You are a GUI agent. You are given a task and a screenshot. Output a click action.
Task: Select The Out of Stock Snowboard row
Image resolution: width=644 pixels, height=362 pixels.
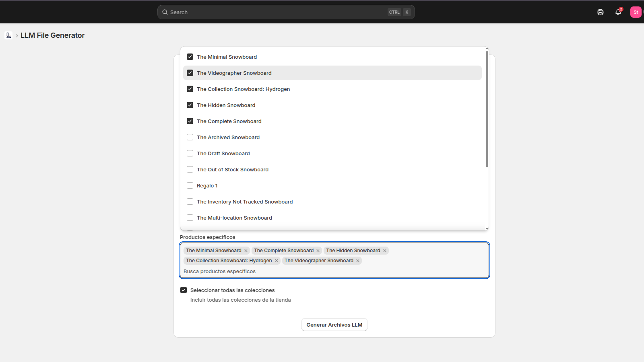click(x=233, y=169)
